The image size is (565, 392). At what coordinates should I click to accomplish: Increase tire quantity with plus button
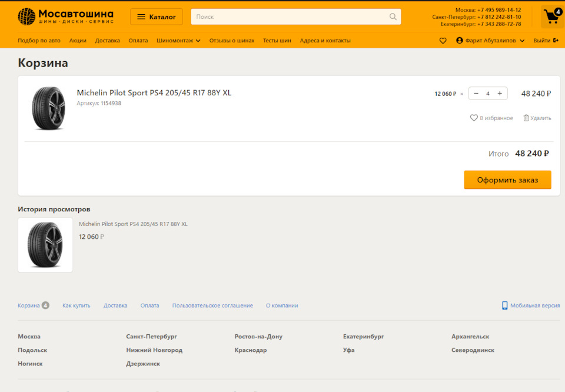[500, 94]
